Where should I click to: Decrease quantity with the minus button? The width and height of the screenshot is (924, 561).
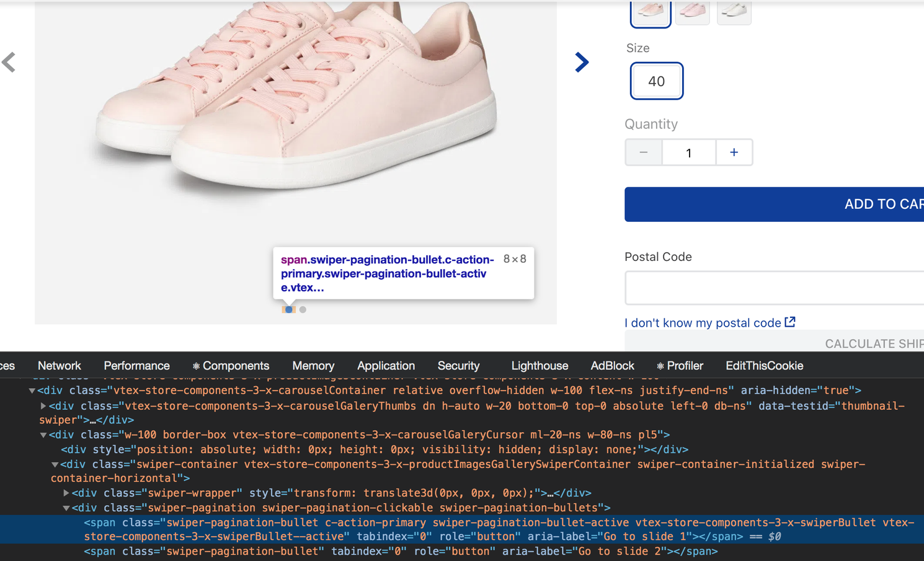(643, 152)
